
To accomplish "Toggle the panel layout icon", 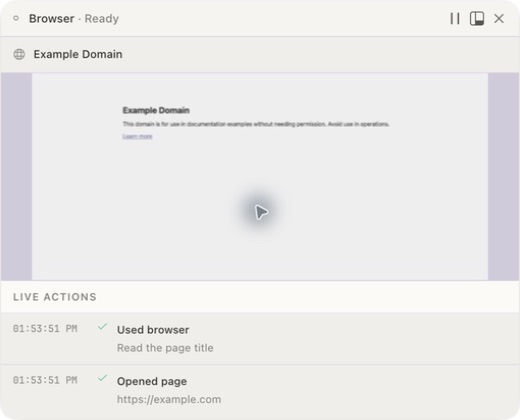I will tap(477, 19).
